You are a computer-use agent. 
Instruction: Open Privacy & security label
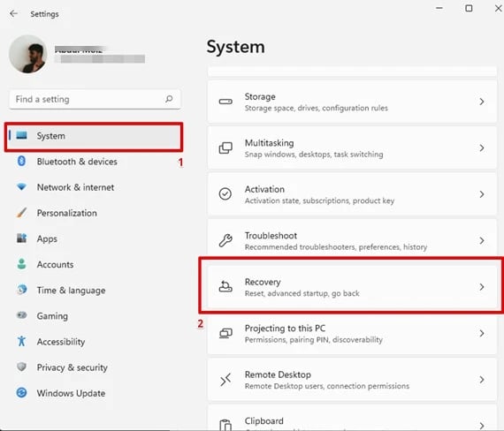coord(72,367)
